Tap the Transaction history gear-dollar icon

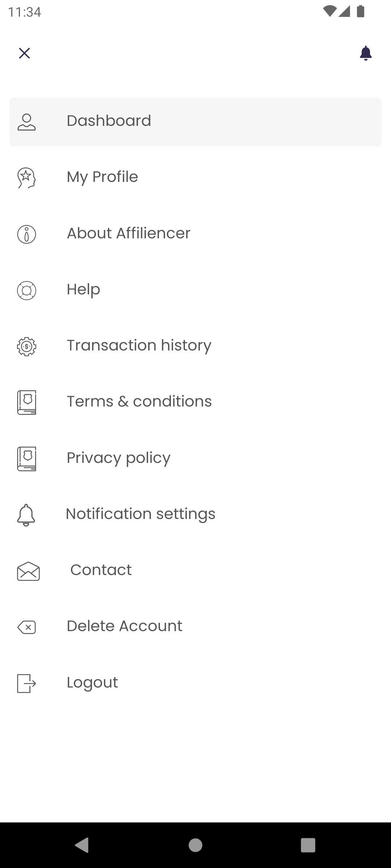click(x=26, y=346)
